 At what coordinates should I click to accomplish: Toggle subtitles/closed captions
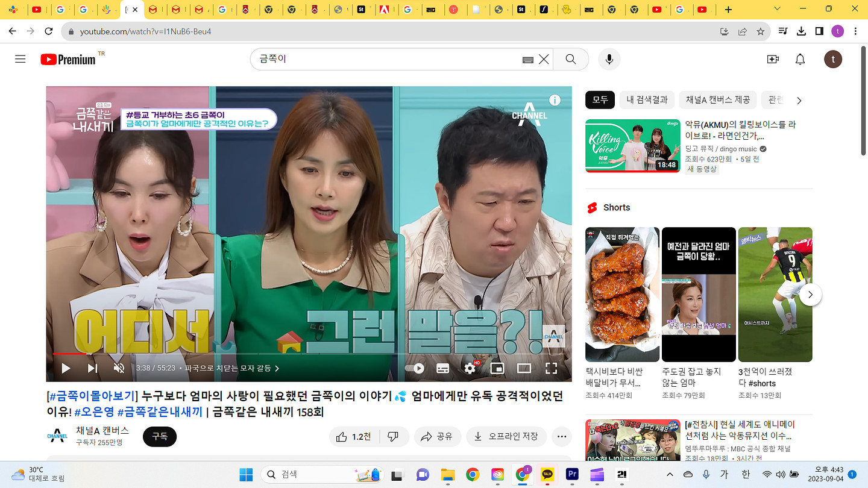tap(442, 368)
